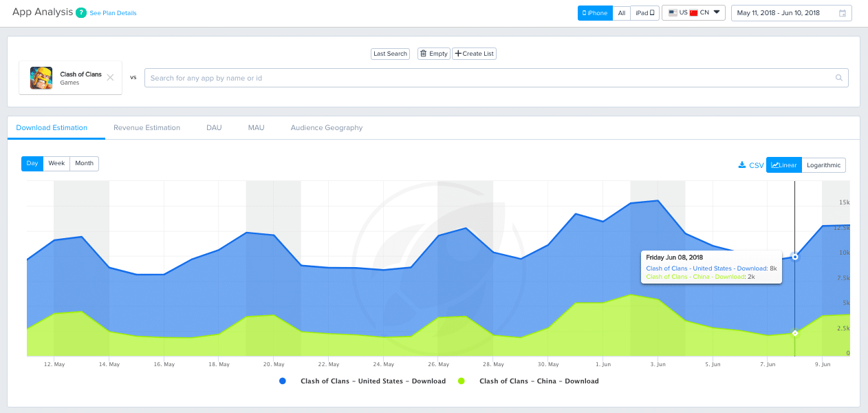The image size is (868, 413).
Task: Toggle United States Download legend series
Action: coord(373,381)
